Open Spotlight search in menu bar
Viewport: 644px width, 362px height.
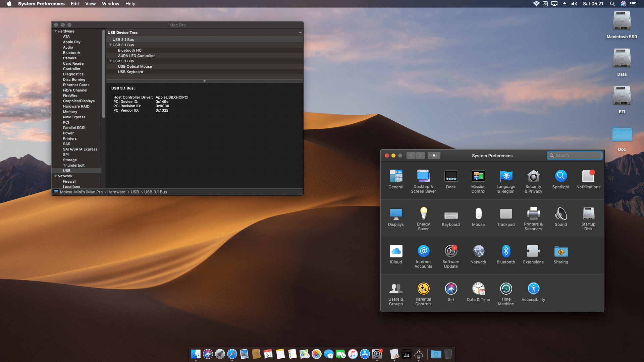[612, 4]
